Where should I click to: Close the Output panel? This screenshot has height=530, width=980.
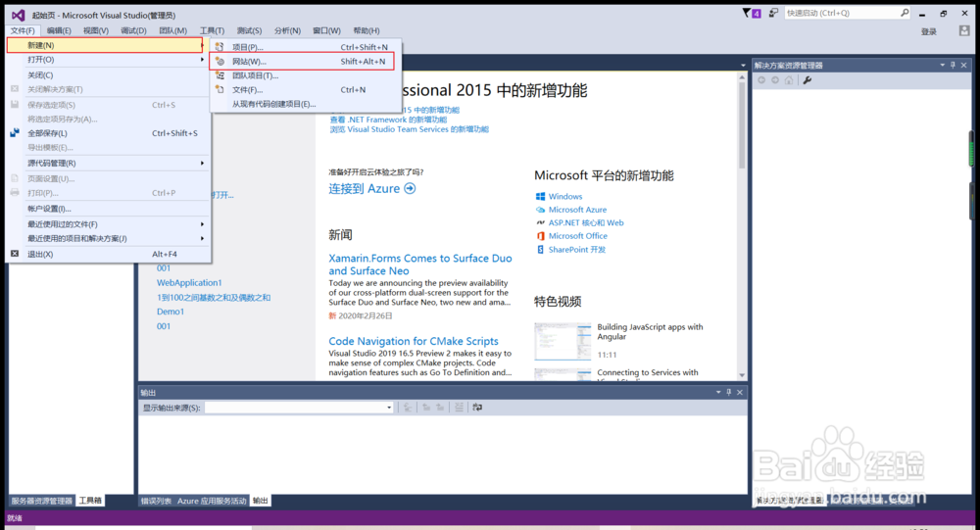coord(740,393)
